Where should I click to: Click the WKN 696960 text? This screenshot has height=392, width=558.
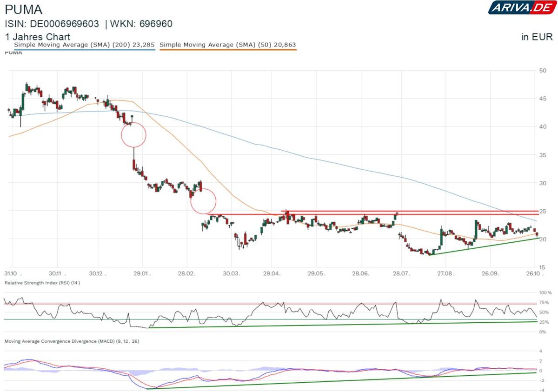[142, 24]
